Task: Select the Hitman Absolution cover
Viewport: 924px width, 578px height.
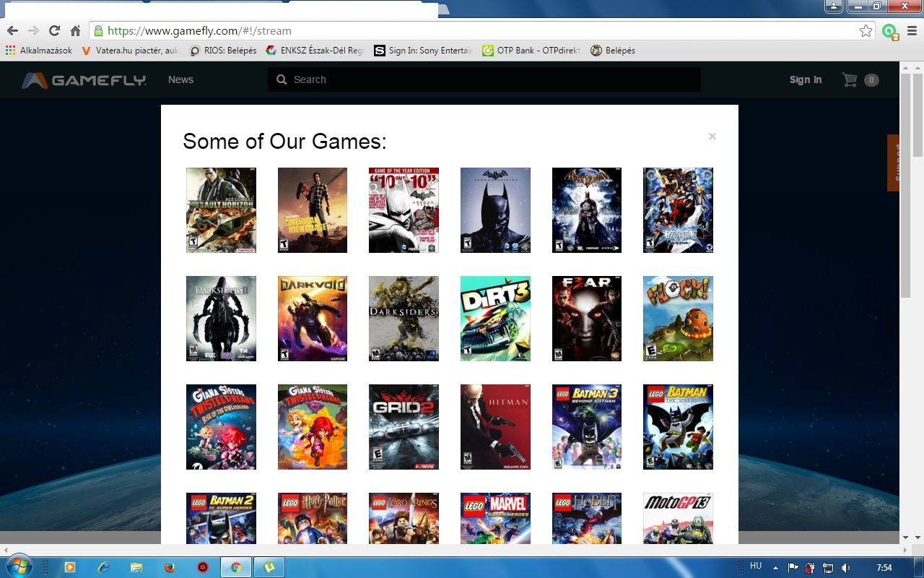Action: tap(495, 427)
